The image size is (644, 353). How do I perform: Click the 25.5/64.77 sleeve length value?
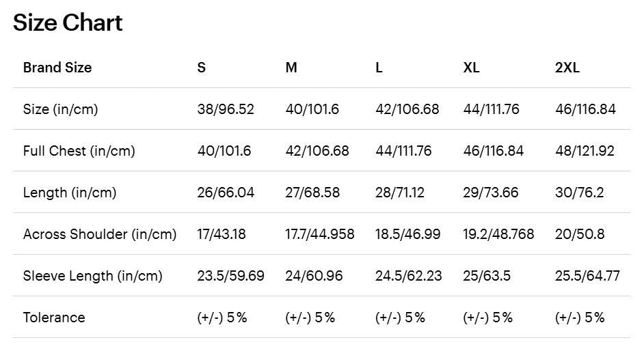[x=588, y=276]
